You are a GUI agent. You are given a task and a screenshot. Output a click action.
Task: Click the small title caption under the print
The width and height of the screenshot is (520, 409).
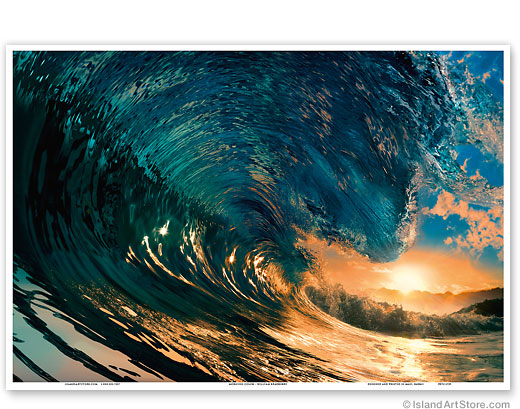tap(258, 384)
